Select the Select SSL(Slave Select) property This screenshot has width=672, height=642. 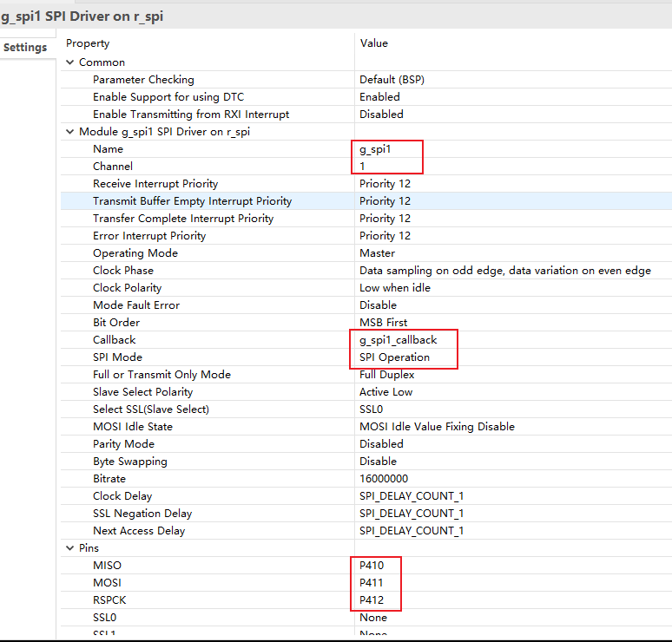pos(151,409)
